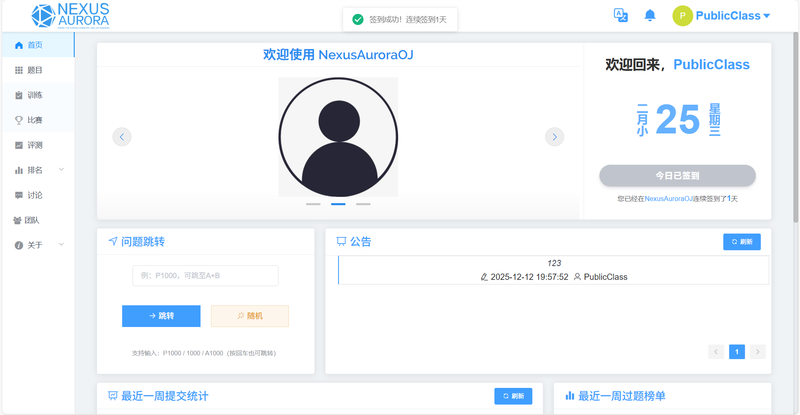Viewport: 800px width, 415px height.
Task: Select the second carousel indicator
Action: [x=338, y=204]
